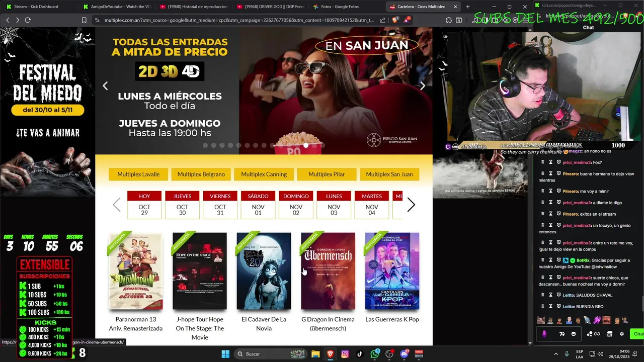644x362 pixels.
Task: Click purple microphone icon in Kick chat
Action: (544, 334)
